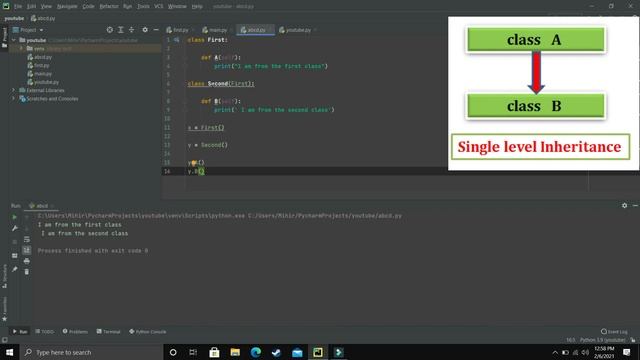This screenshot has width=640, height=360.
Task: Click the locate/select opened file target icon
Action: click(x=109, y=30)
